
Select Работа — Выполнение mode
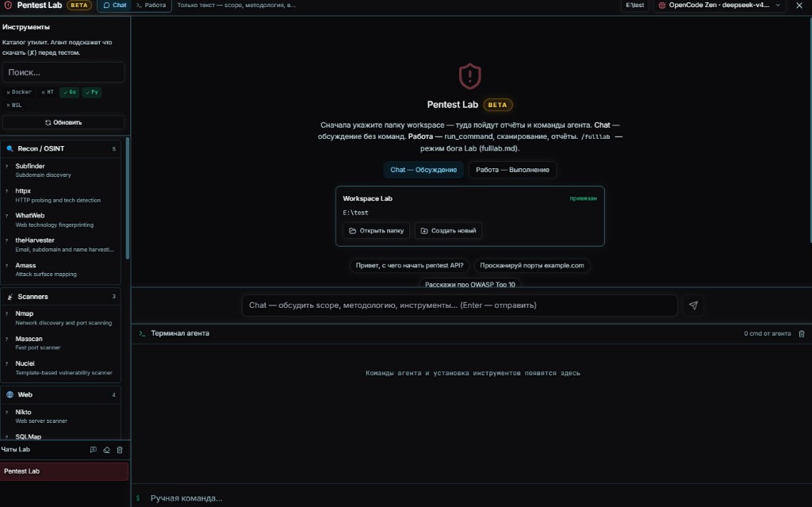point(513,170)
